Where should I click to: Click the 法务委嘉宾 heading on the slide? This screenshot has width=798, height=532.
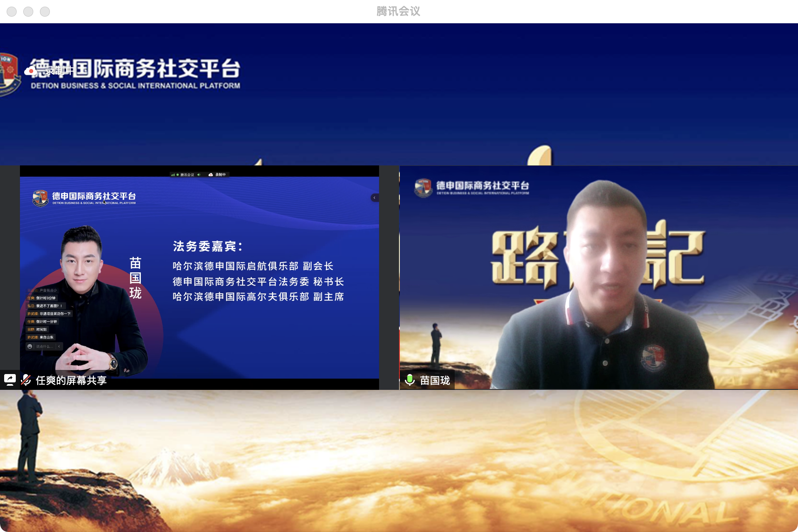(x=208, y=246)
